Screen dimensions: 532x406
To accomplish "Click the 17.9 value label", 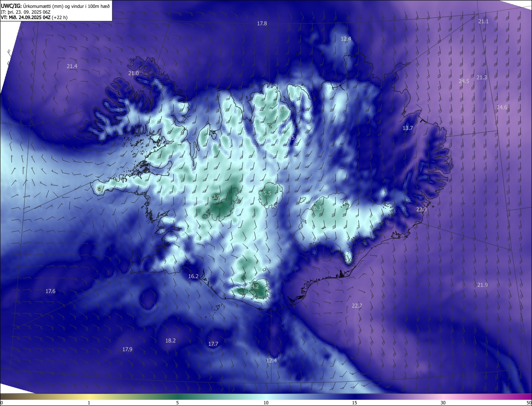I will click(x=127, y=350).
